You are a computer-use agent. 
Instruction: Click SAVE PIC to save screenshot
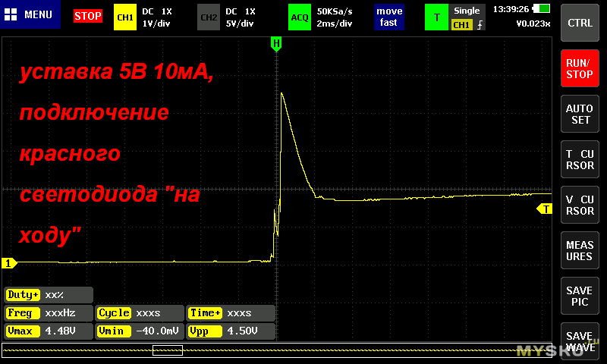click(x=580, y=297)
